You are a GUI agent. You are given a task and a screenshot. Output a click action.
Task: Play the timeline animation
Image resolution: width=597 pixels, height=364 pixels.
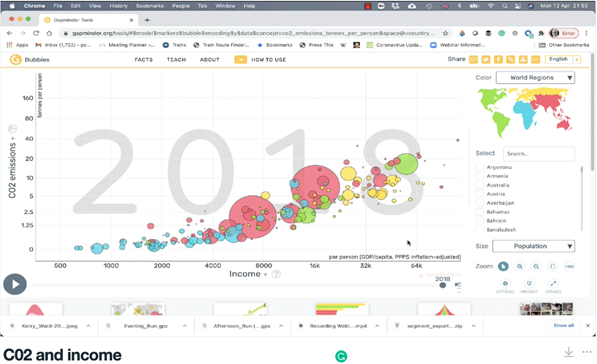pyautogui.click(x=15, y=284)
